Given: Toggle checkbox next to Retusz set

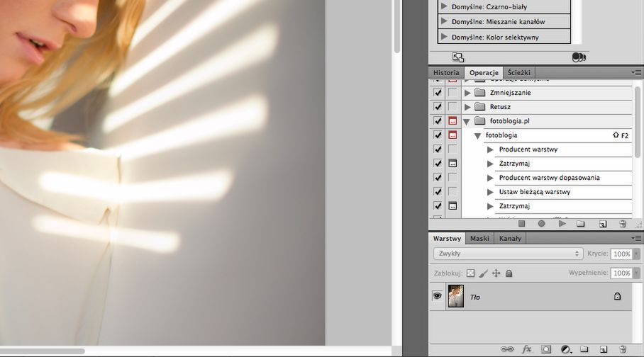Looking at the screenshot, I should coord(438,107).
